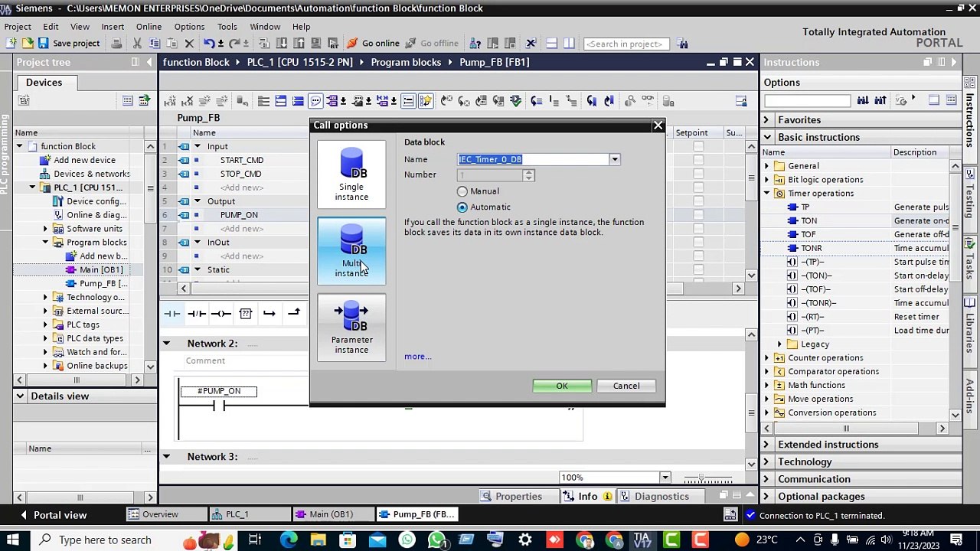Collapse the Details view panel

point(20,396)
